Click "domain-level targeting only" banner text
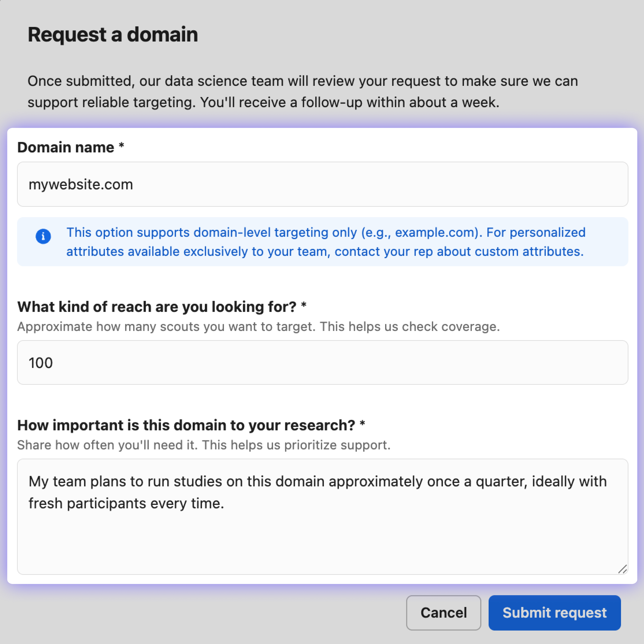 pos(275,232)
